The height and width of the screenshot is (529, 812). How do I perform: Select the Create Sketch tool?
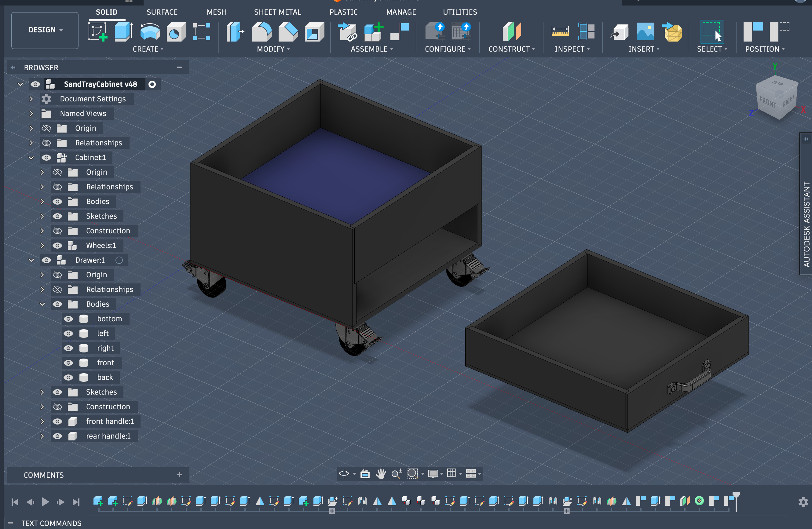(x=97, y=32)
